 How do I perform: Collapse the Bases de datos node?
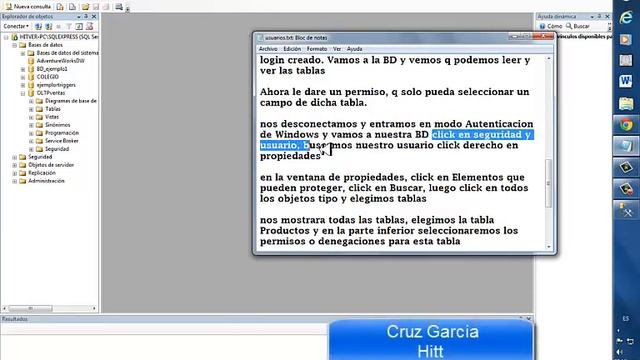14,45
